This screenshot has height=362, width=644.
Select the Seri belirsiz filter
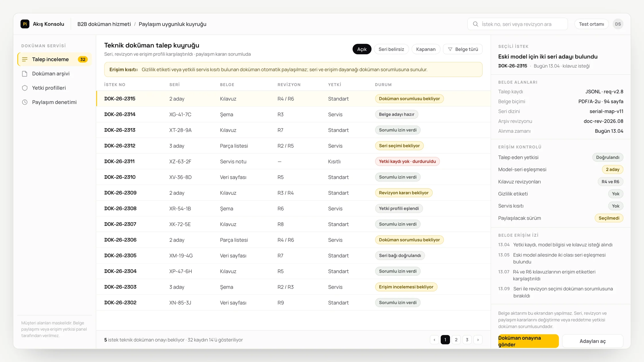pyautogui.click(x=391, y=49)
